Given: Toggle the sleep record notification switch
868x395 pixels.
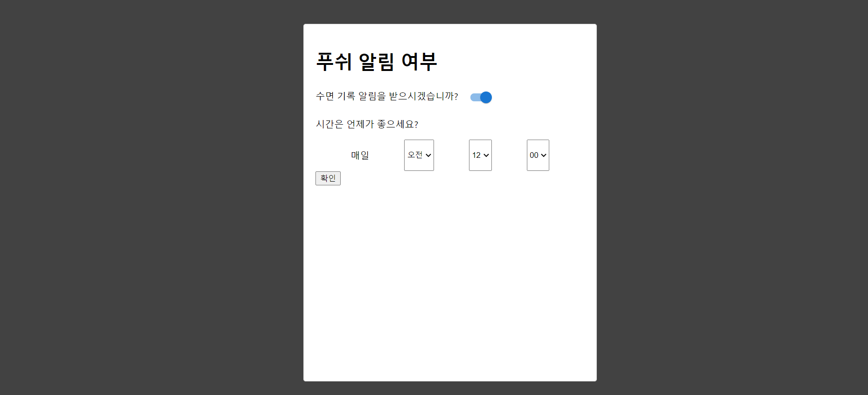Looking at the screenshot, I should 481,97.
